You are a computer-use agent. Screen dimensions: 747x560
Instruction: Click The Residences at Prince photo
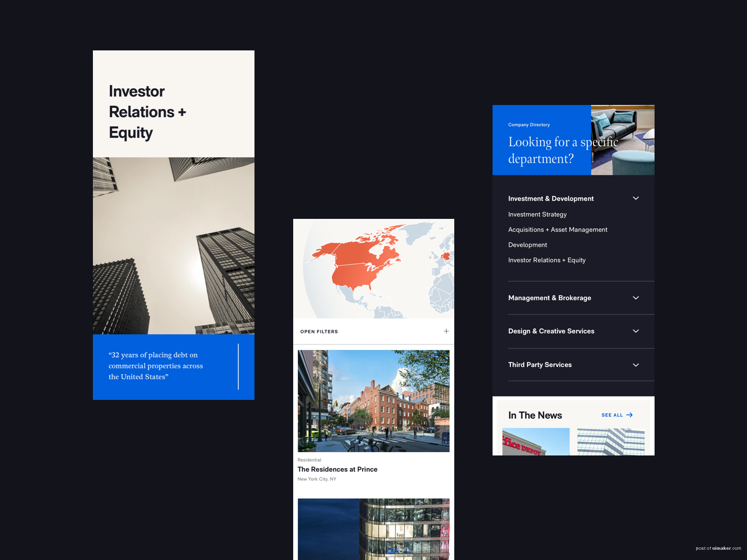point(373,401)
